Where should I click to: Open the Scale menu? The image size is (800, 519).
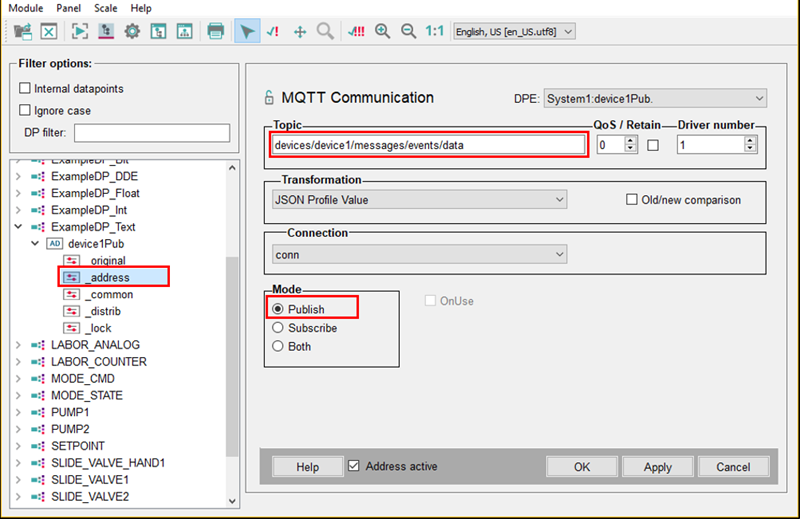pos(106,8)
